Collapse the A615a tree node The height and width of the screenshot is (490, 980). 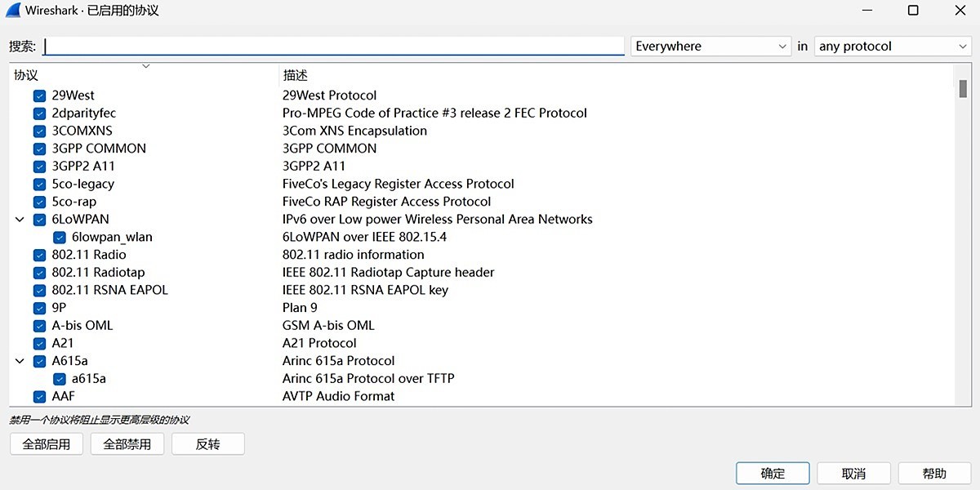tap(20, 360)
